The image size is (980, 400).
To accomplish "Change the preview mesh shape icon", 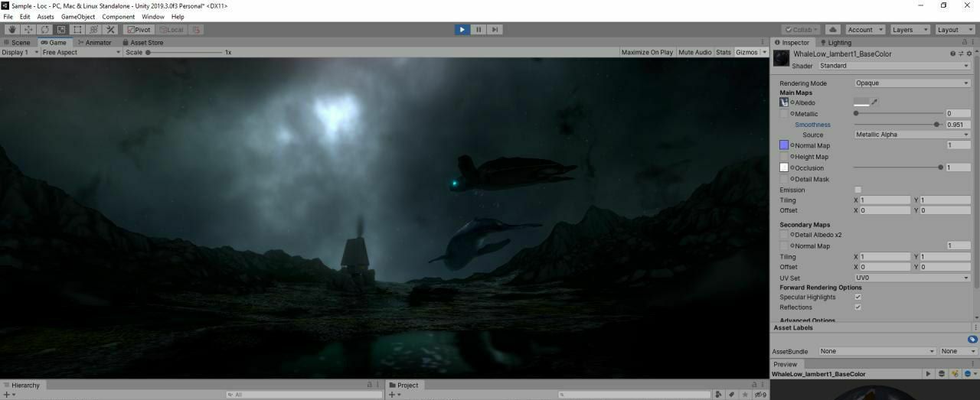I will tap(942, 374).
